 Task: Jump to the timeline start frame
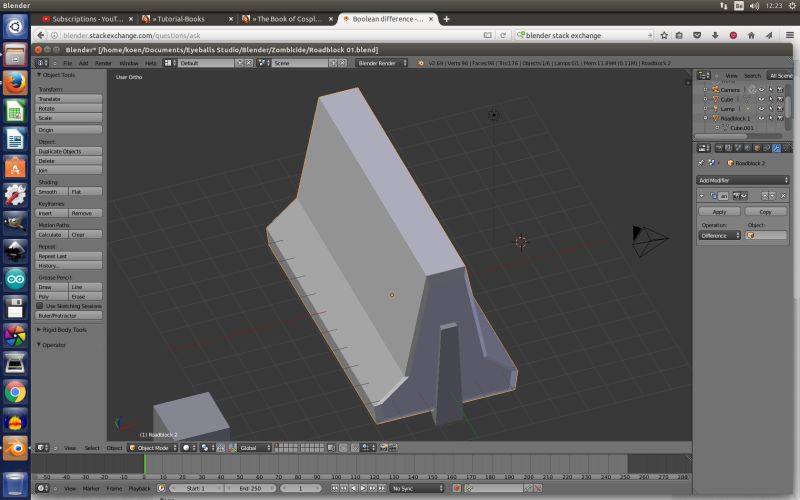tap(335, 489)
